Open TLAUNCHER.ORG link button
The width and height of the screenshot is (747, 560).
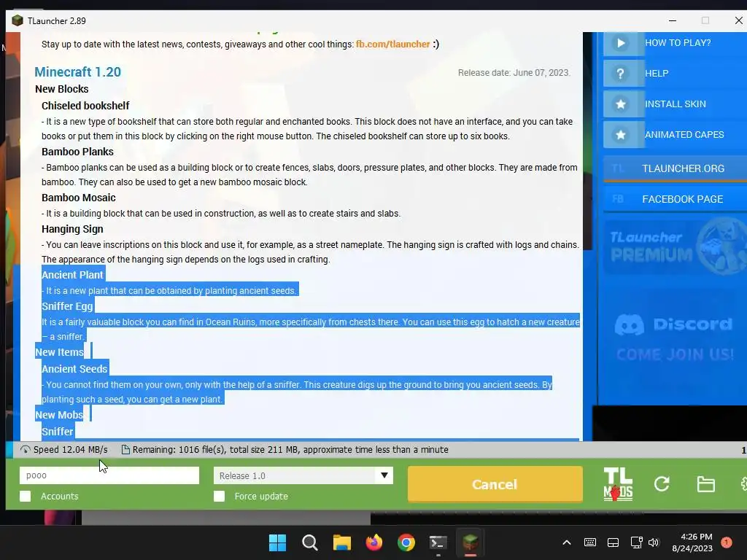[x=675, y=168]
